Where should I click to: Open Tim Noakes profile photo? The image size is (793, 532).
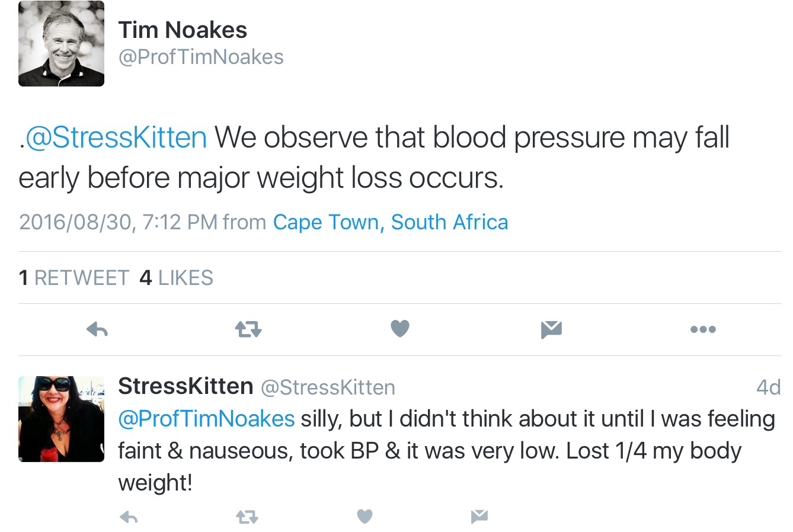tap(61, 44)
